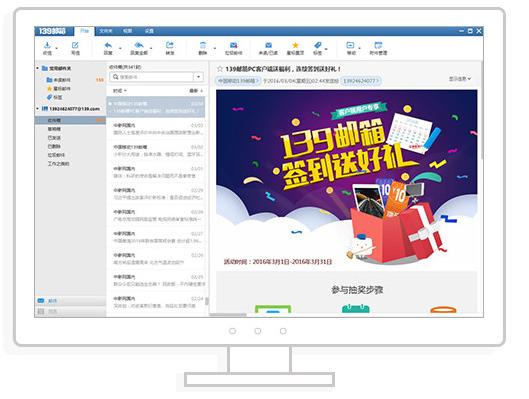This screenshot has width=529, height=399.
Task: Toggle star beside email subject title
Action: coord(220,69)
